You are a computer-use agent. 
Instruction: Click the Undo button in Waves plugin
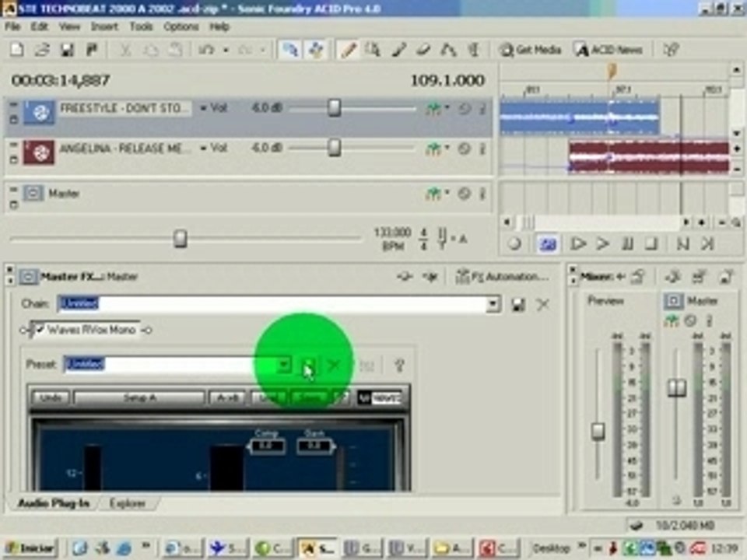pyautogui.click(x=51, y=397)
